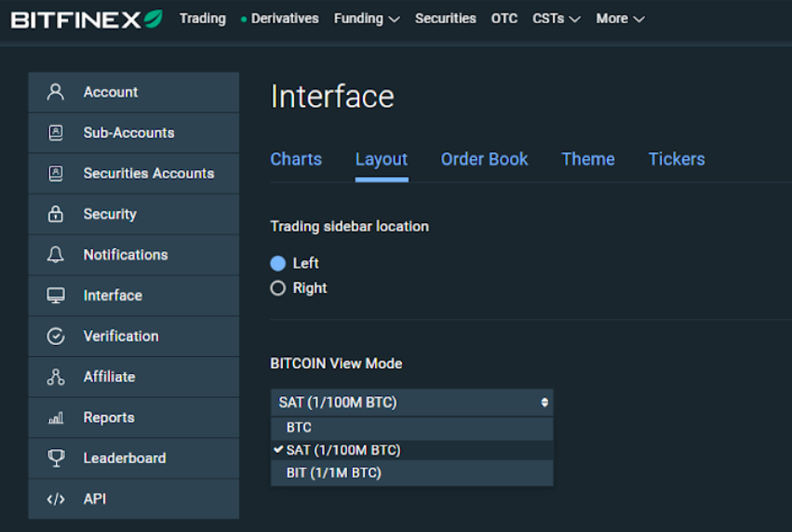792x532 pixels.
Task: Switch to the Tickers tab
Action: tap(677, 159)
